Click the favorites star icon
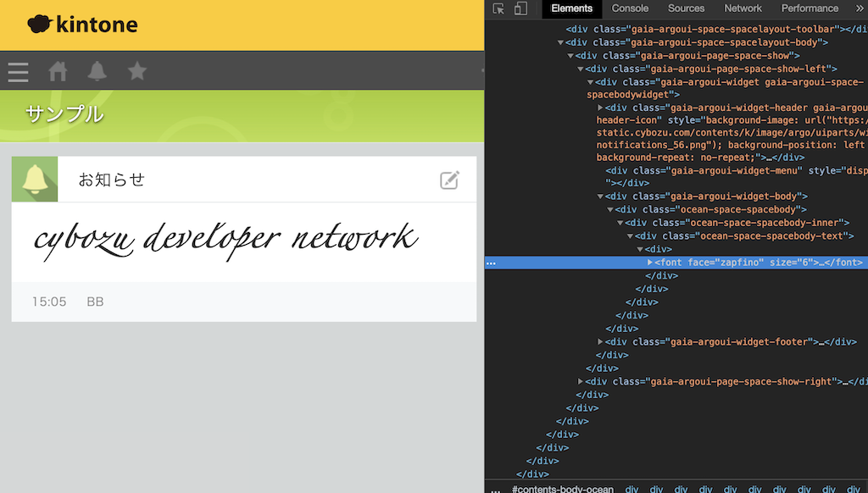Screen dimensions: 868x493 click(137, 72)
